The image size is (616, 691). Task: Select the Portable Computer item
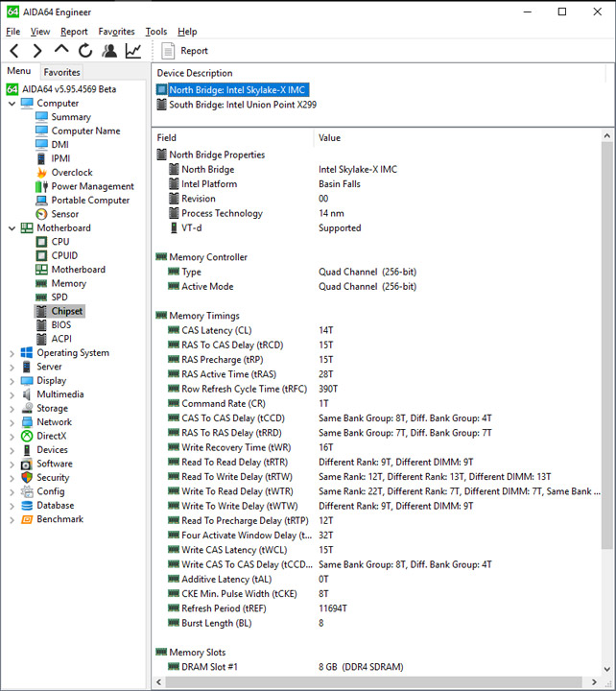(x=90, y=200)
